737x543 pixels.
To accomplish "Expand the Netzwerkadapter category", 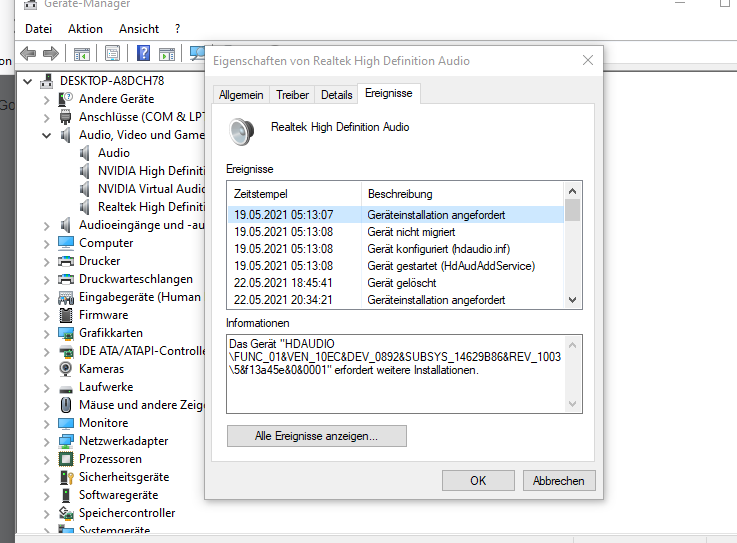I will coord(47,441).
